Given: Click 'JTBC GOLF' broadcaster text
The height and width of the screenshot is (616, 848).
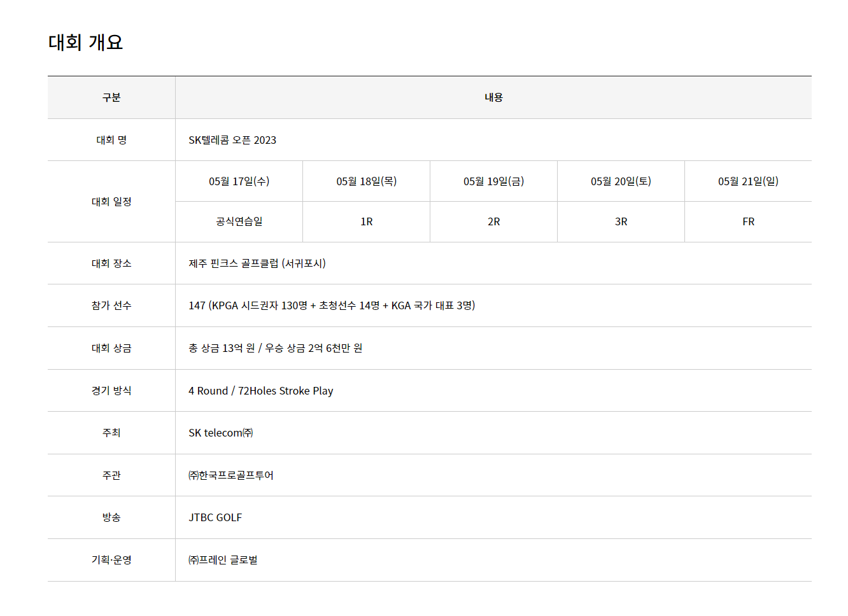Looking at the screenshot, I should (215, 517).
